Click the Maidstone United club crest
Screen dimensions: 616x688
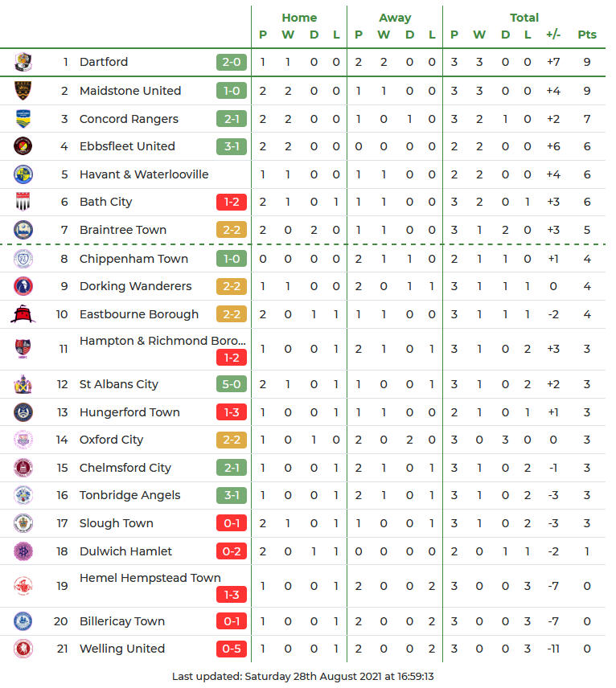tap(23, 91)
